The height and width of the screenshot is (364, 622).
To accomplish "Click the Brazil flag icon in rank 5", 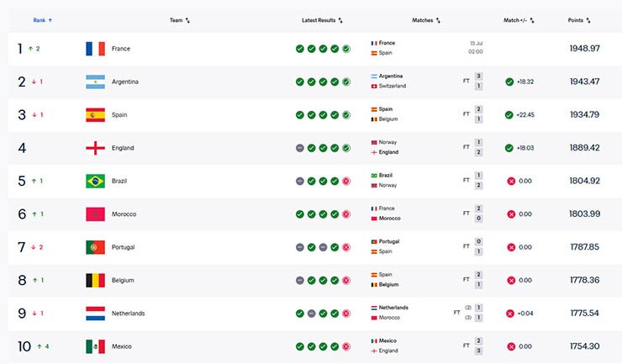I will pos(95,181).
